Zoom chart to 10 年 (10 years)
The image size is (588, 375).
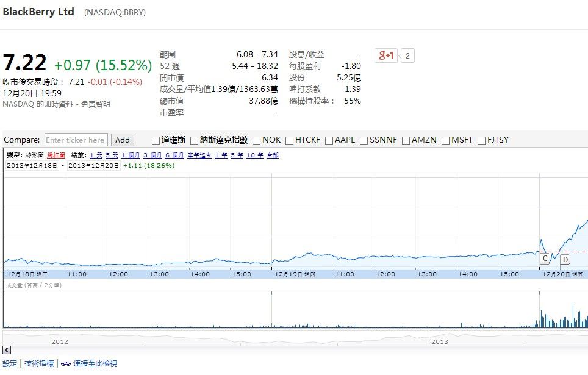[255, 155]
